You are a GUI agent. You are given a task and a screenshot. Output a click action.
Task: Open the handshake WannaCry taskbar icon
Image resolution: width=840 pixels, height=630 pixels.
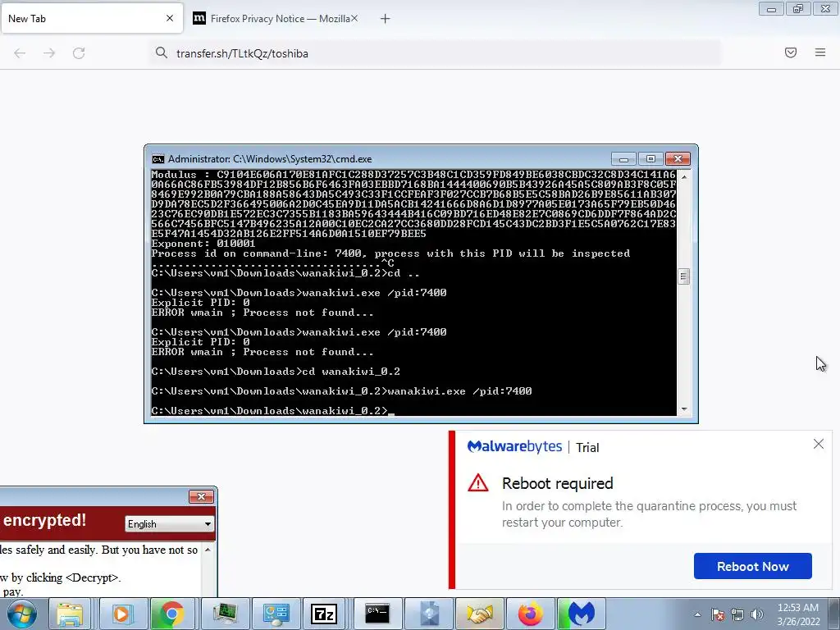(x=479, y=614)
